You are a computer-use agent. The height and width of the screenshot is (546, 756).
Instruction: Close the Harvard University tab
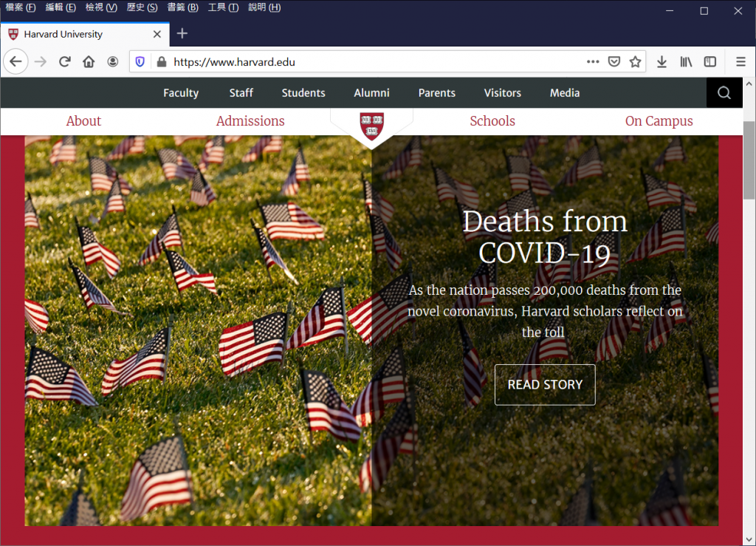pyautogui.click(x=157, y=34)
